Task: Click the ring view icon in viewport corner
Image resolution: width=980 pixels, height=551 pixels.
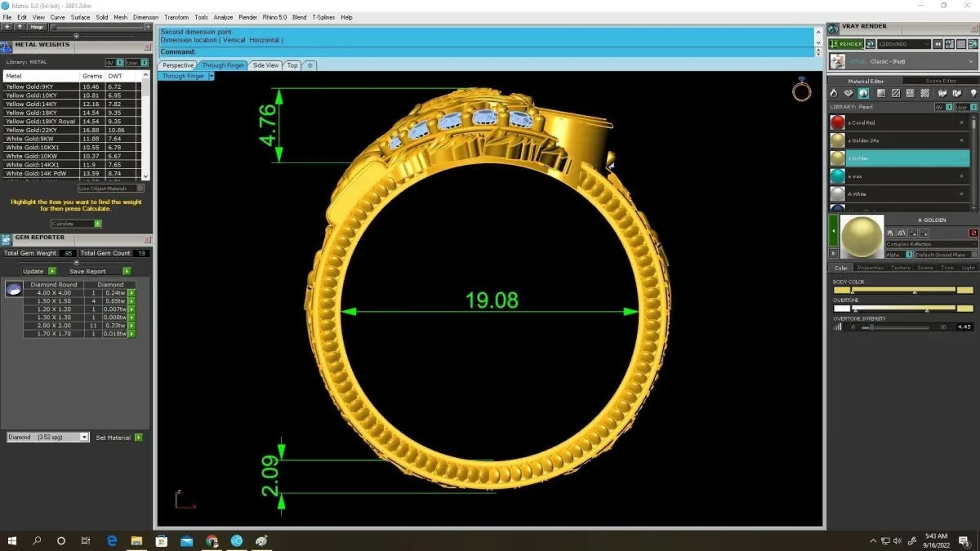Action: (801, 90)
